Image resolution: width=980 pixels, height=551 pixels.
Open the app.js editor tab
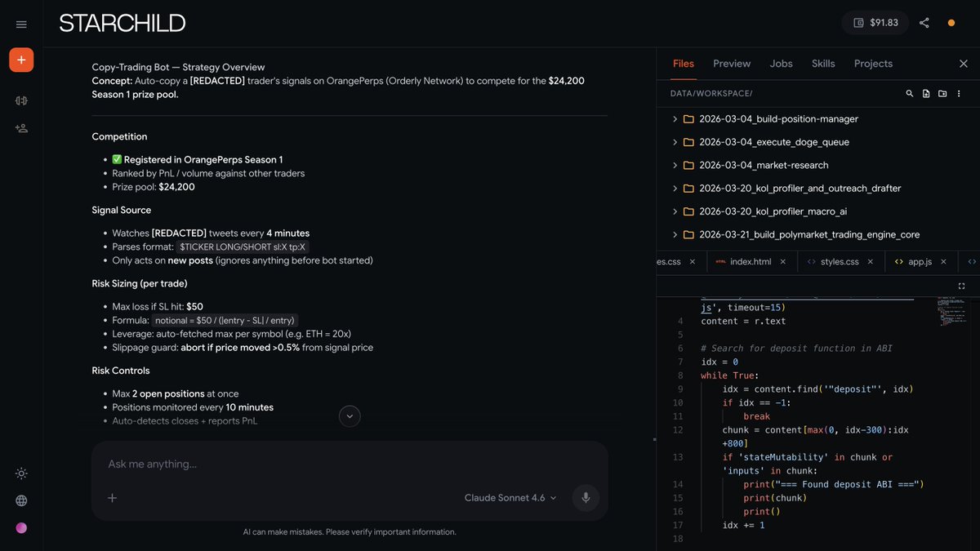920,262
